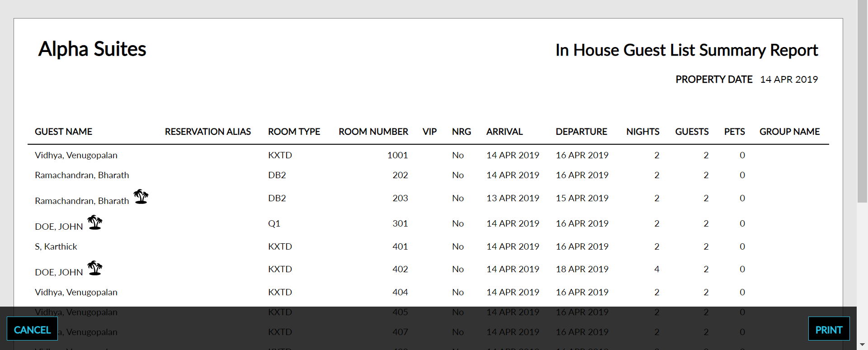Click guest name DOE, JOHN in room 301 row
Image resolution: width=868 pixels, height=350 pixels.
coord(59,227)
